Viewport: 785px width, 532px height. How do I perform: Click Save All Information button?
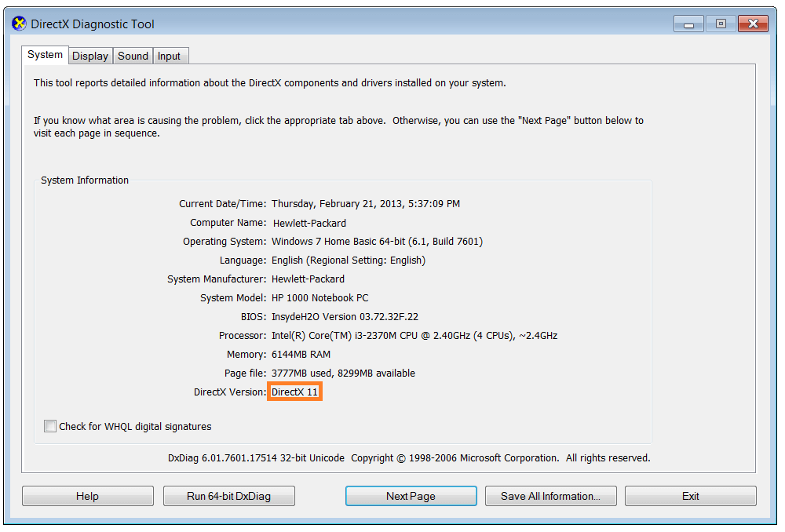[x=551, y=496]
